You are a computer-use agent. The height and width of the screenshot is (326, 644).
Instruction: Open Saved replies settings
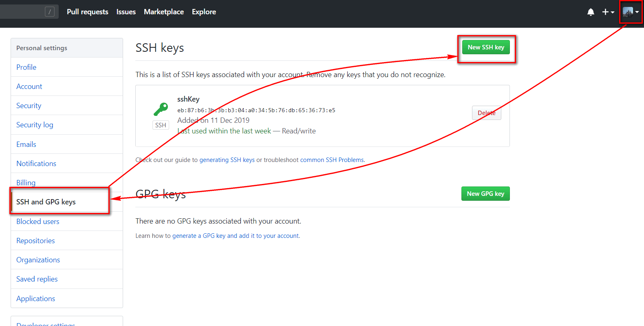[x=67, y=279]
